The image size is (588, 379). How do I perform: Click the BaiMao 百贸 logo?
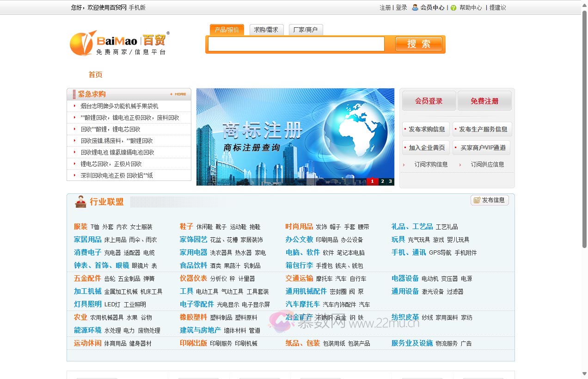118,43
